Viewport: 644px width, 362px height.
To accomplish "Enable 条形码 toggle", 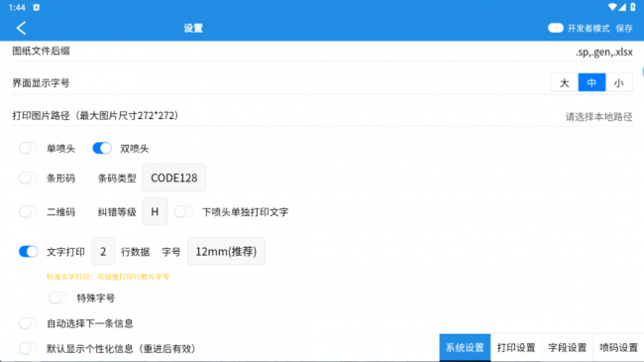I will pos(28,179).
